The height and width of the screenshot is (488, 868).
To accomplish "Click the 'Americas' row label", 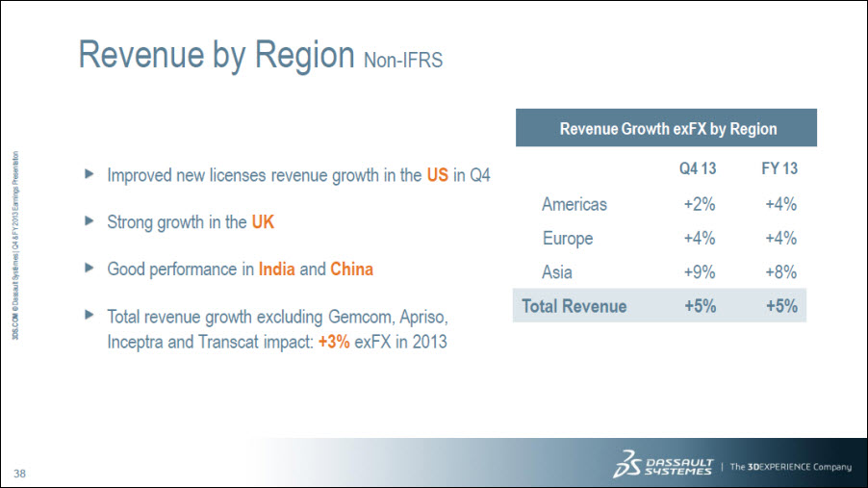I will [x=574, y=204].
